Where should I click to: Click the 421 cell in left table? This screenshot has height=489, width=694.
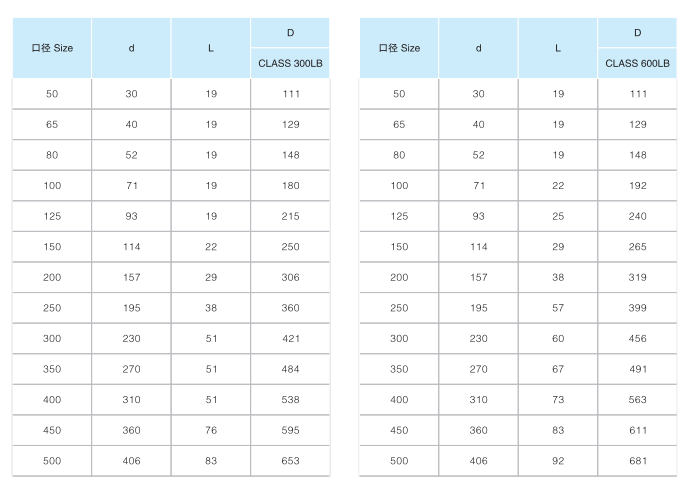click(290, 339)
